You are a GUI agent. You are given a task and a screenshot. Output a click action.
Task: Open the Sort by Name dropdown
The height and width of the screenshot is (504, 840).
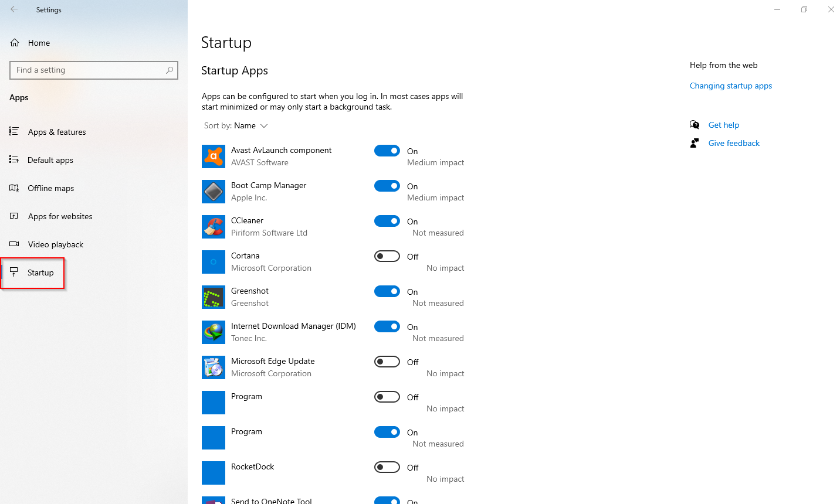pyautogui.click(x=236, y=125)
